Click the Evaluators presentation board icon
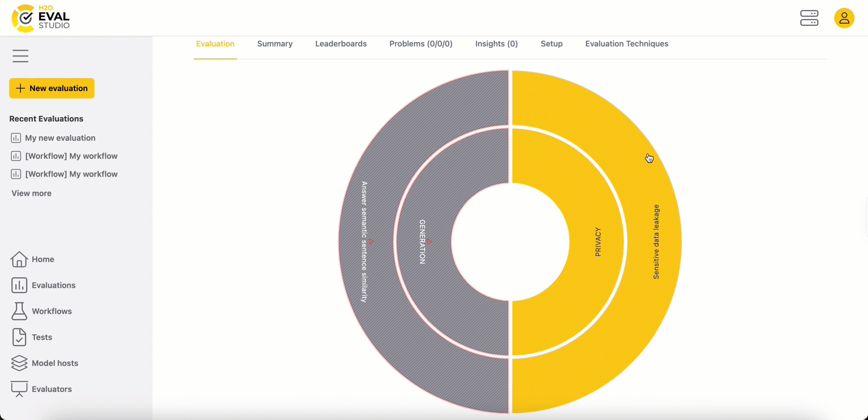This screenshot has height=420, width=868. (19, 389)
